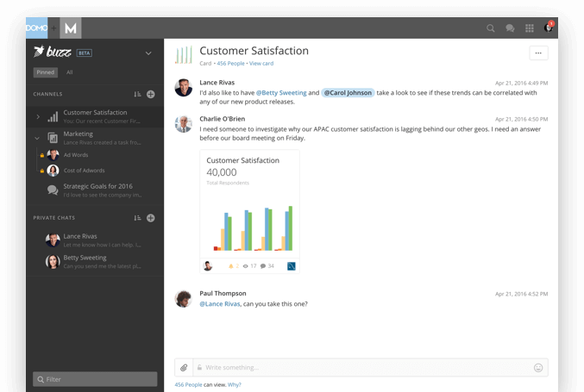The height and width of the screenshot is (392, 584).
Task: Click the Write something message field
Action: pyautogui.click(x=363, y=368)
